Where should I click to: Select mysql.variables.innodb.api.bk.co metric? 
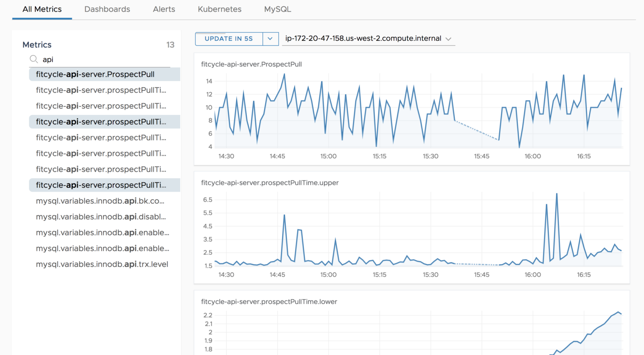click(100, 201)
